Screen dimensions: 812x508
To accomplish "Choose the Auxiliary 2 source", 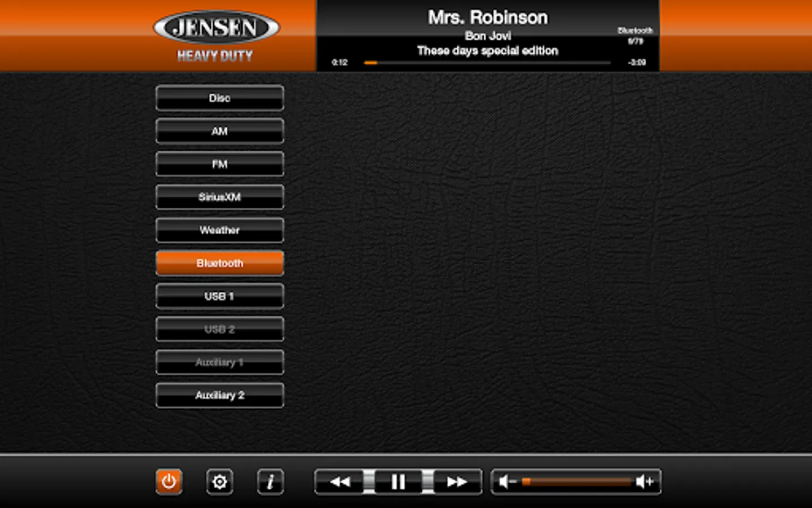I will pyautogui.click(x=219, y=395).
